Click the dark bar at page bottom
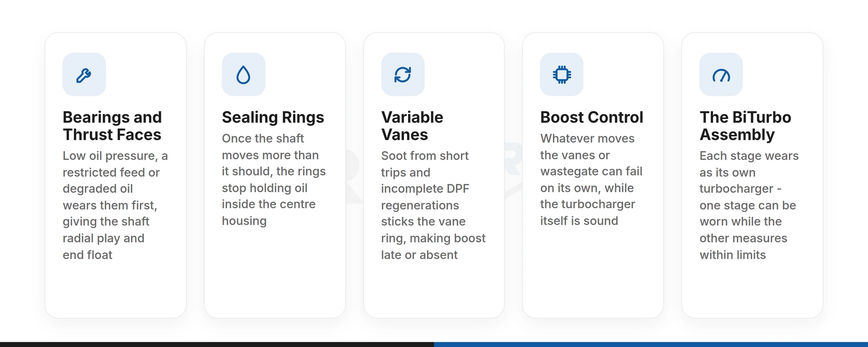Viewport: 868px width, 347px height. pyautogui.click(x=217, y=344)
